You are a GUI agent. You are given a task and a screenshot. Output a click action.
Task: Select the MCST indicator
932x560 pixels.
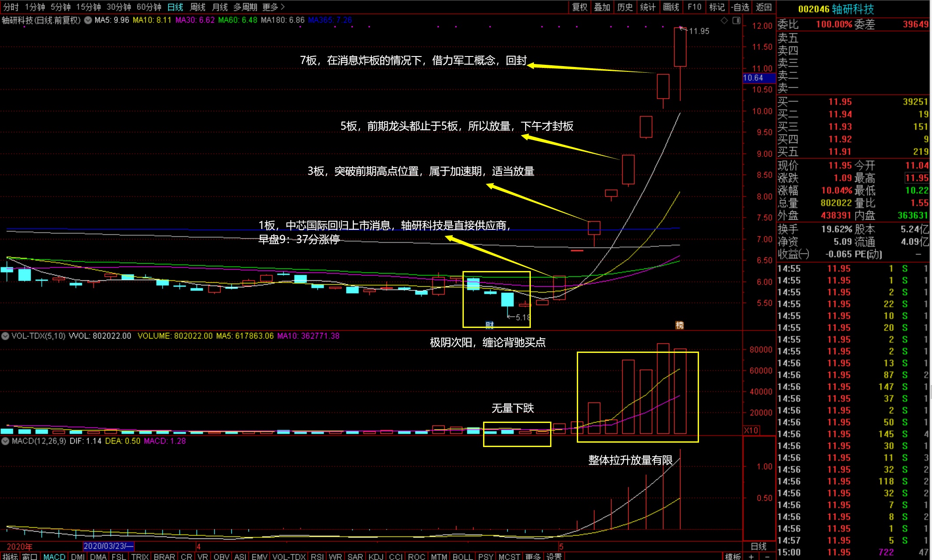(x=509, y=556)
